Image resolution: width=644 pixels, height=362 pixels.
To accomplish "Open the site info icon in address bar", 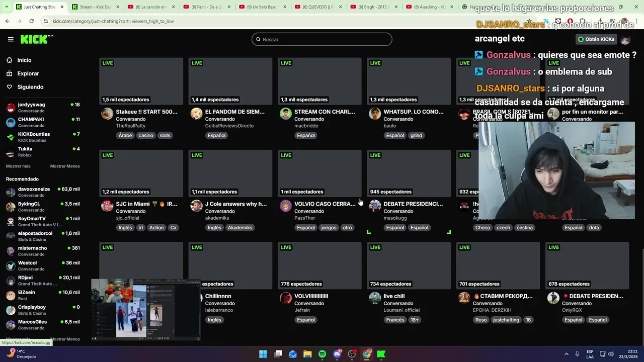I will coord(46,21).
